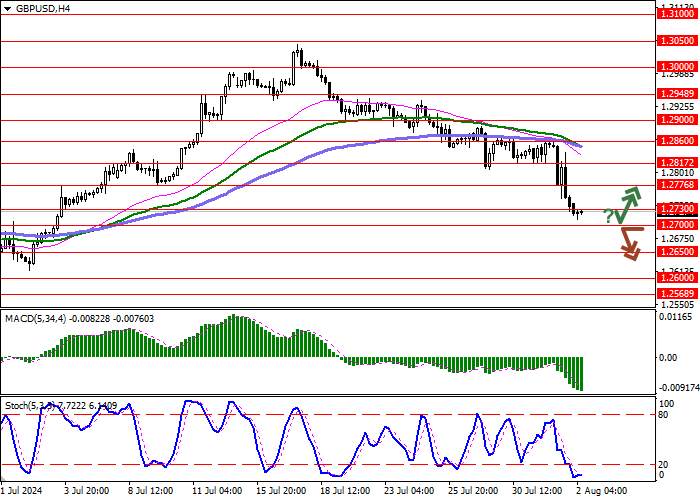Image resolution: width=700 pixels, height=500 pixels.
Task: Select the 1.27300 price level label
Action: pos(678,209)
